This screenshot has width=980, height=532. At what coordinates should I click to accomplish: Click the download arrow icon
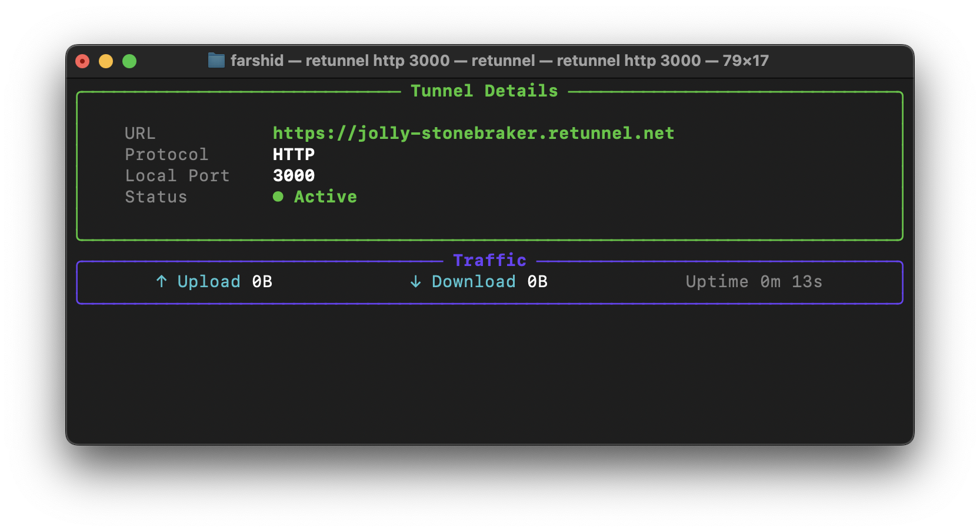tap(415, 282)
